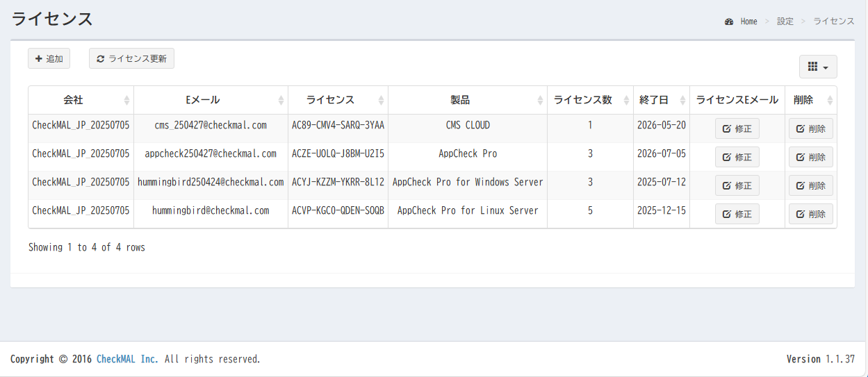868x377 pixels.
Task: Open the column grid view dropdown
Action: (x=818, y=67)
